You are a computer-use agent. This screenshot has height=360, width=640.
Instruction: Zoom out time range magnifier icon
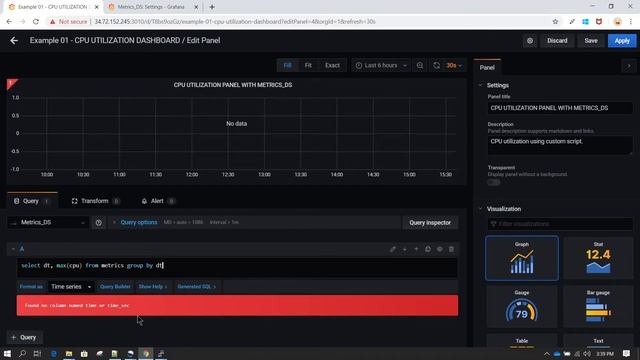420,65
